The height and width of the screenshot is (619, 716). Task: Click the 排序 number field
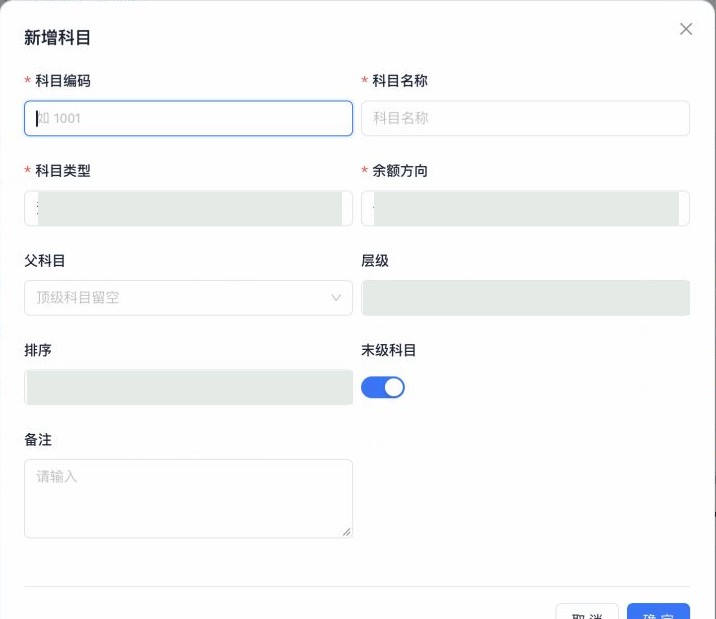188,387
